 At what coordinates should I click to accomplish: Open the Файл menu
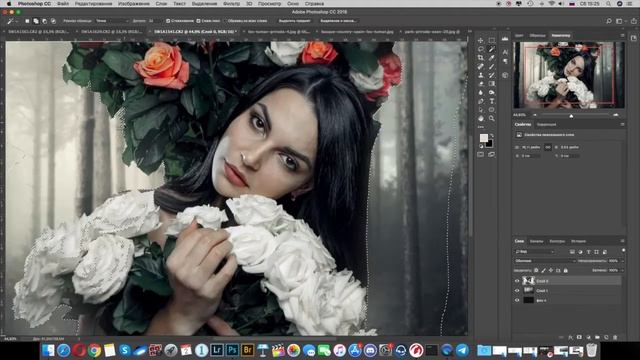click(x=63, y=3)
